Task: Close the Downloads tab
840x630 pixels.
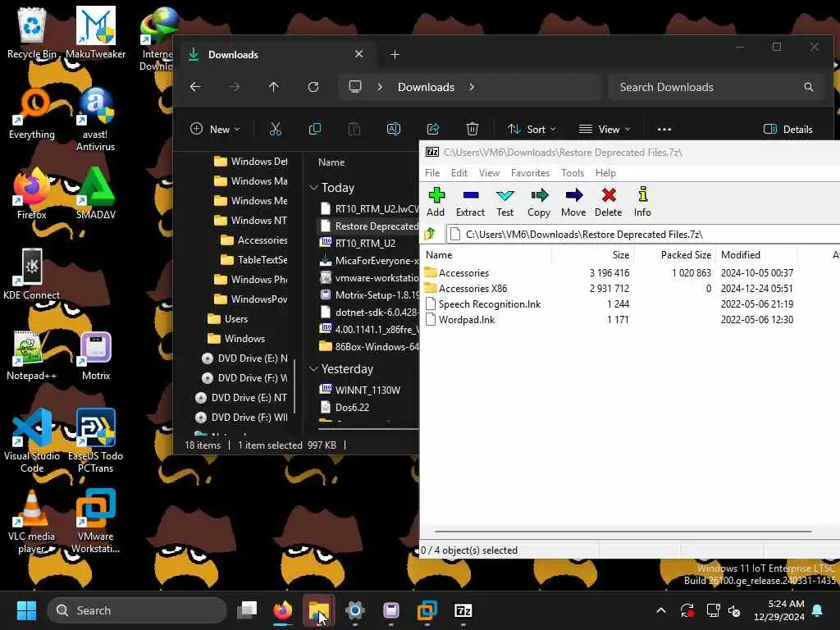Action: [359, 54]
